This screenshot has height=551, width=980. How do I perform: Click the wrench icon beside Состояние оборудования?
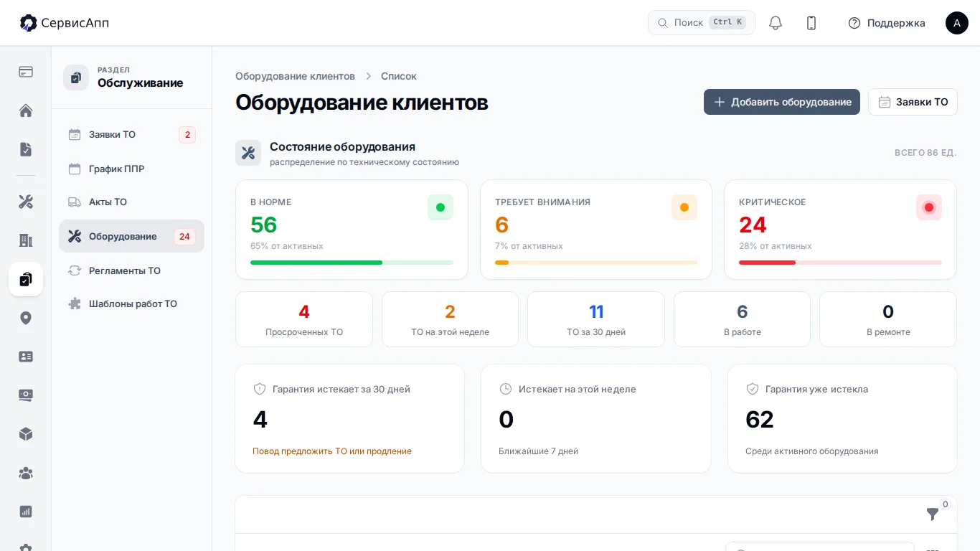pyautogui.click(x=248, y=153)
